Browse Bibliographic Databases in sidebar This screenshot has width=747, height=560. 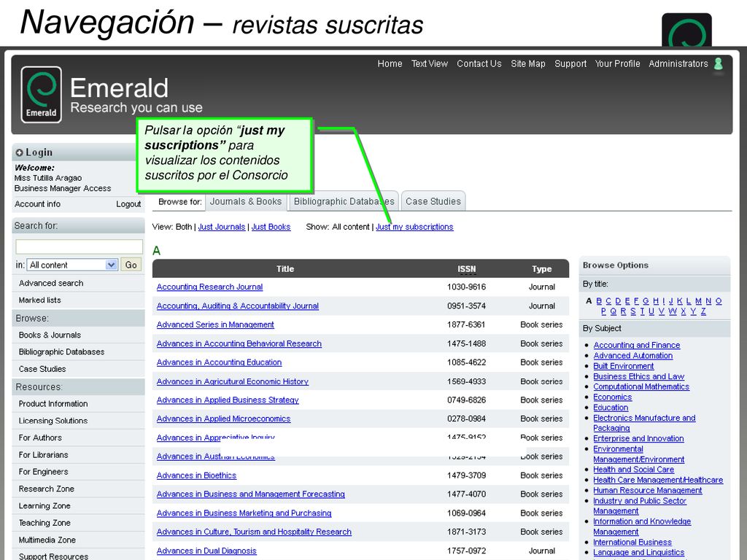tap(61, 352)
